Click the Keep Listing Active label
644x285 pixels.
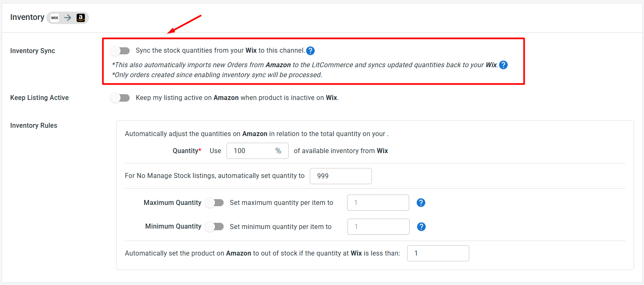click(40, 98)
